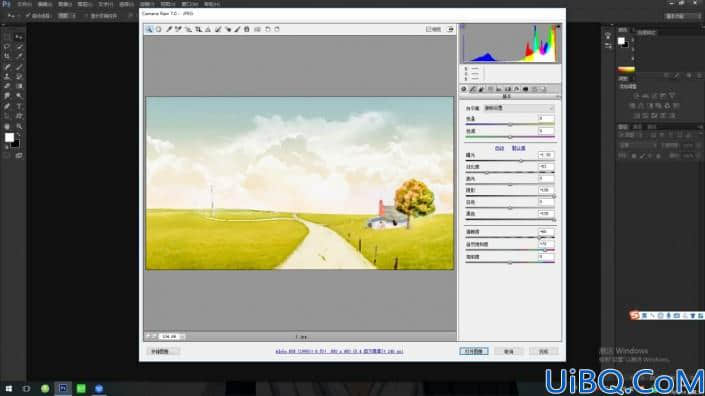
Task: Click the Exposure value input field
Action: [546, 155]
